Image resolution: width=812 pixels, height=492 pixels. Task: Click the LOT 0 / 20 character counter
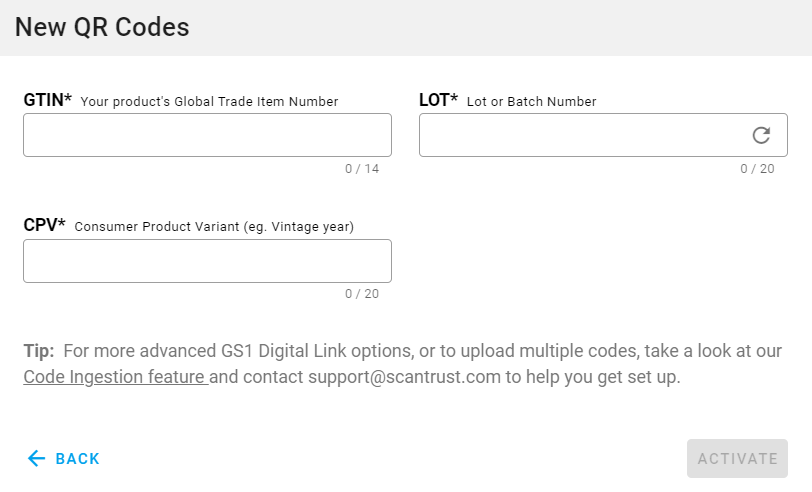point(757,169)
